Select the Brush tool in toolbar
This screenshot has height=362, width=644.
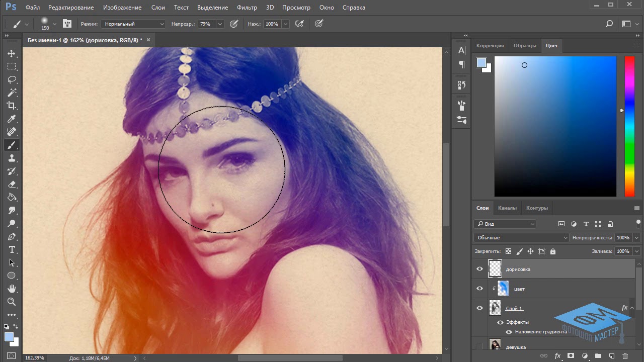pyautogui.click(x=12, y=145)
